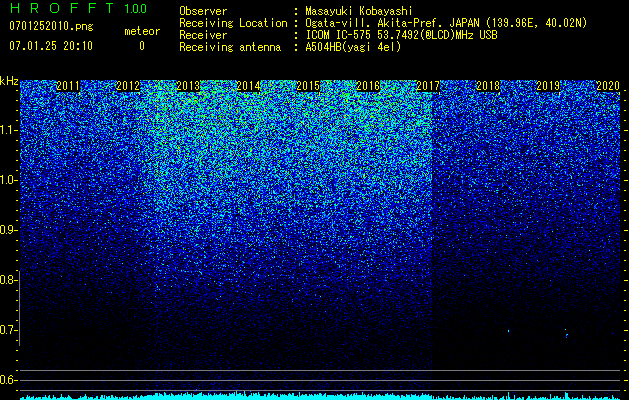629x400 pixels.
Task: Click the 1.1 kHz axis label
Action: (x=8, y=130)
